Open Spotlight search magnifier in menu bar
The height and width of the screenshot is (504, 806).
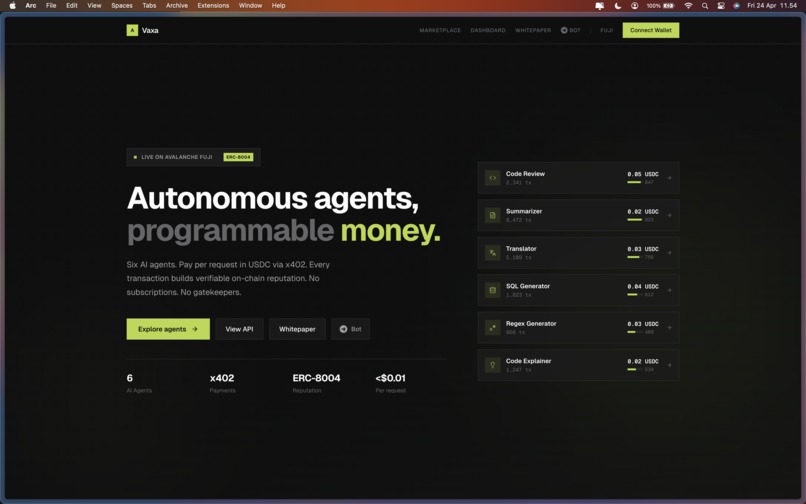point(705,6)
